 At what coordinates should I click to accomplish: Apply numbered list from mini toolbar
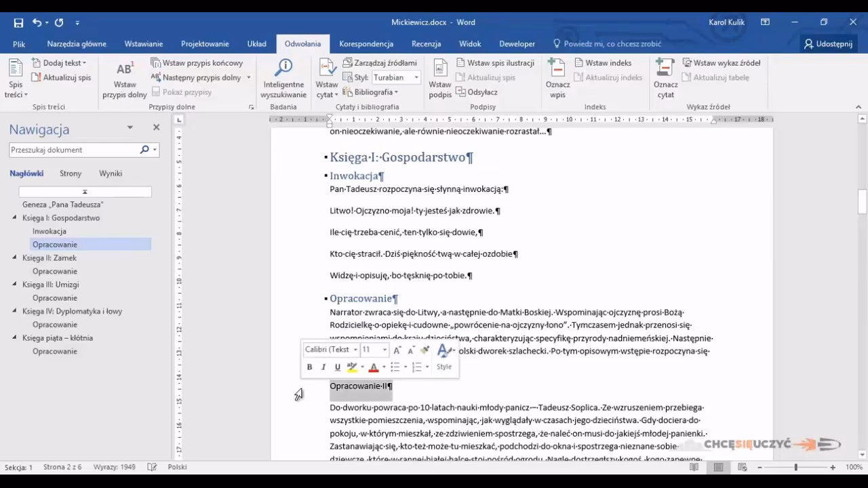click(x=416, y=367)
